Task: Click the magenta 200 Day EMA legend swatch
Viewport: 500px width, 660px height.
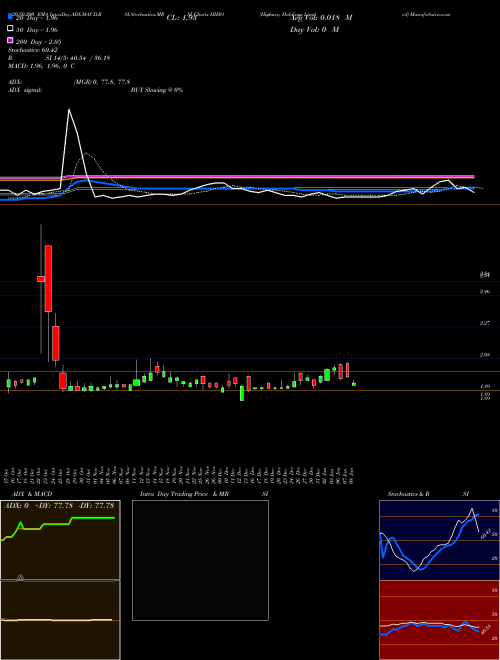Action: [10, 41]
